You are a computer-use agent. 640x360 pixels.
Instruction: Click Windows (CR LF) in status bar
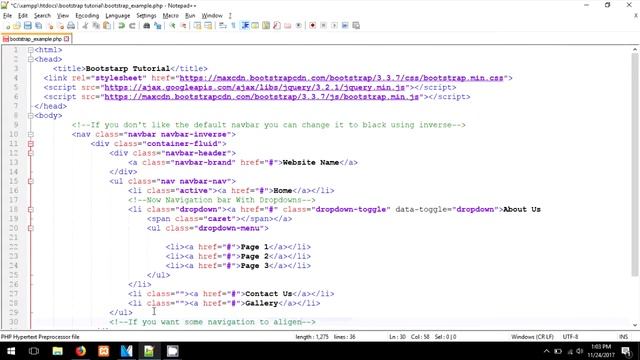point(532,337)
